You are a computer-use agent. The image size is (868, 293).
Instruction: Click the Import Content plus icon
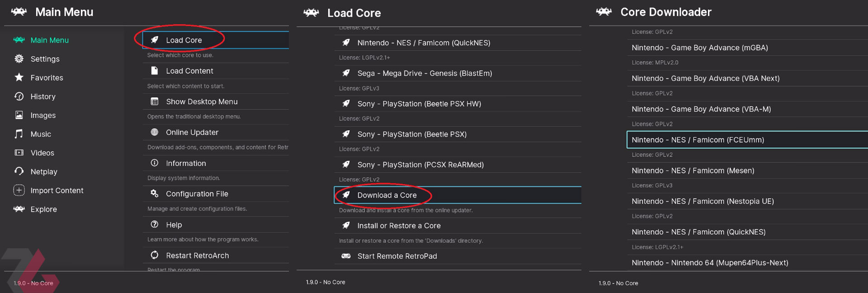tap(19, 190)
